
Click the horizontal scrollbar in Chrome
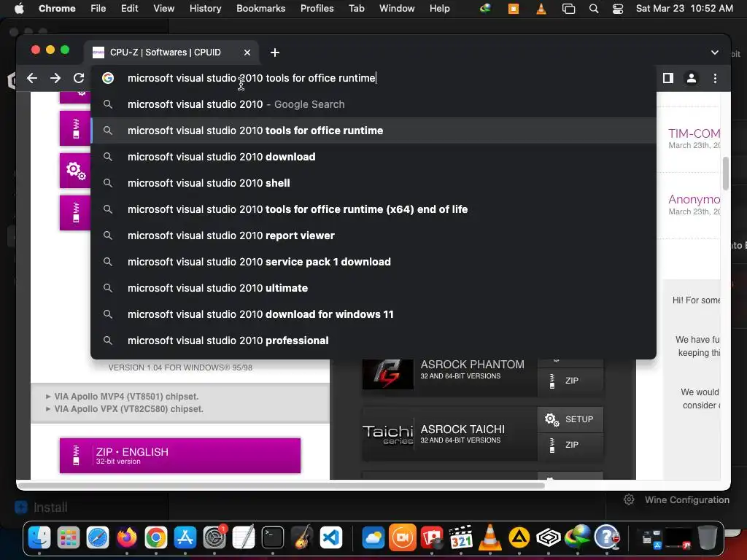281,486
